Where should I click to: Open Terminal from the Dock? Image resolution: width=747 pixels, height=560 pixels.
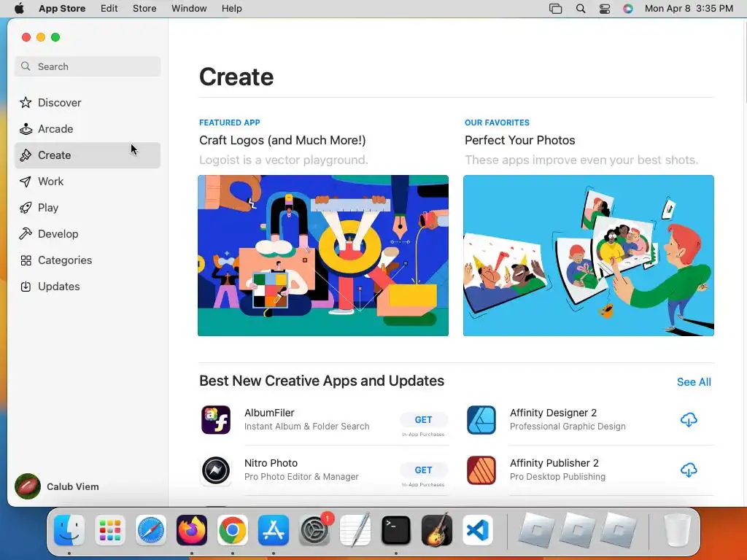click(396, 530)
